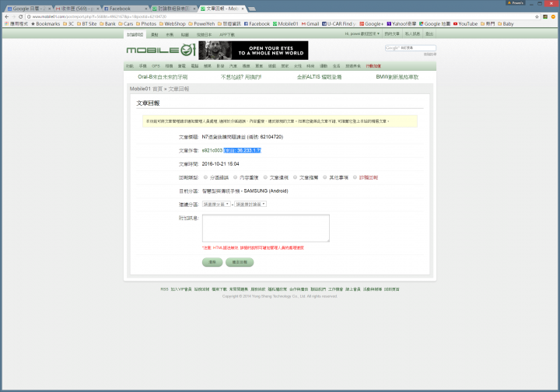Open the Oral-B promo link
This screenshot has width=560, height=392.
[163, 77]
